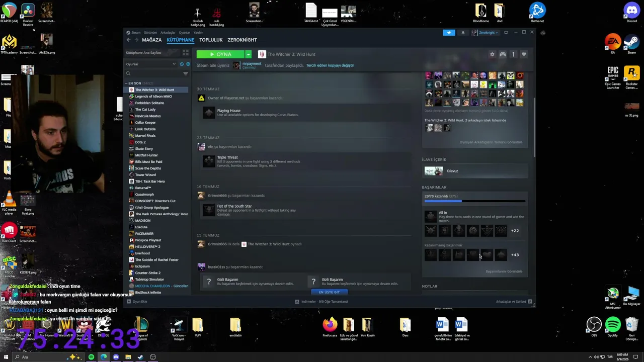Open Oynayan Arkadaşların Tümünü Görüntüle link
This screenshot has width=644, height=362.
point(491,142)
